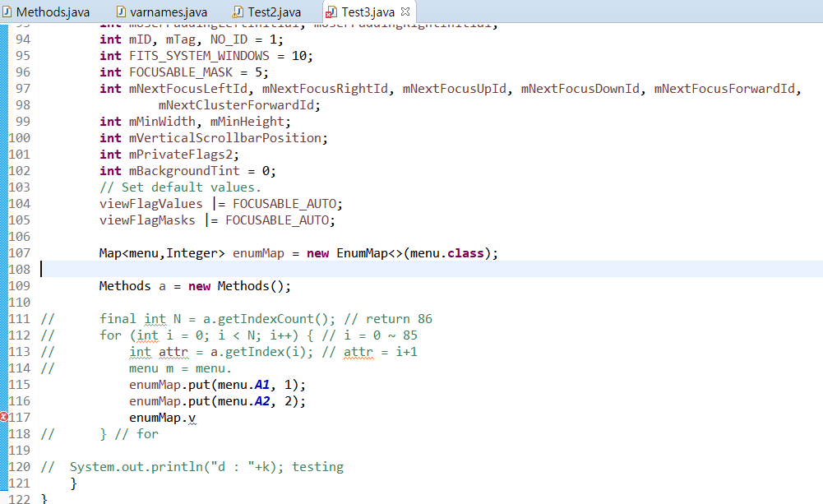Click the '// Set default values.' comment
This screenshot has width=823, height=504.
pyautogui.click(x=180, y=187)
